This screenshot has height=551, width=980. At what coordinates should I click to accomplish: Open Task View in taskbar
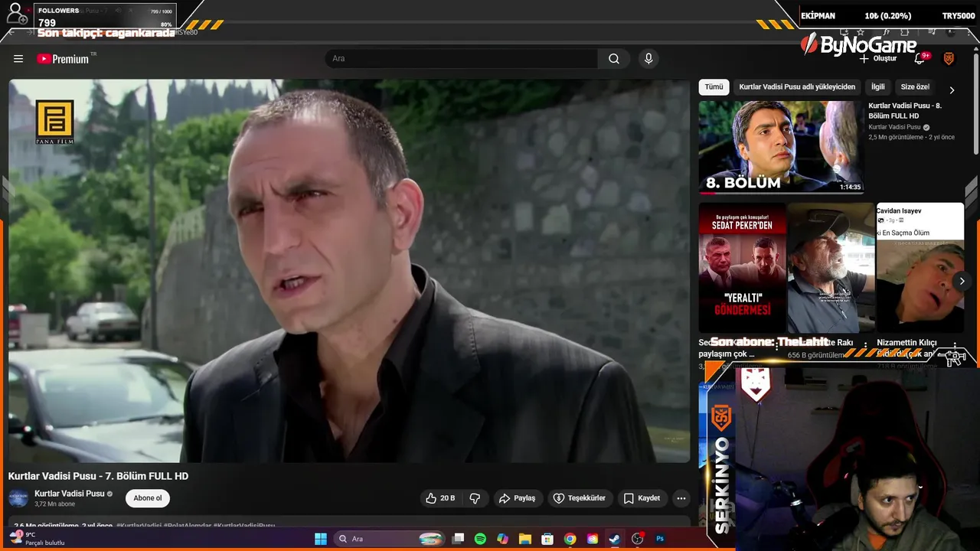pos(458,539)
